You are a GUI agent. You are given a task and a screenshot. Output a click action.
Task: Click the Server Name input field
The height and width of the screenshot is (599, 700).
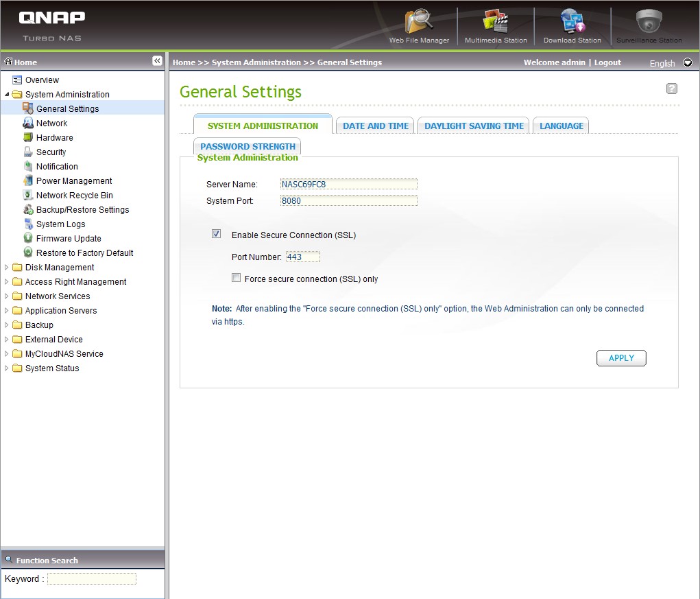[x=348, y=184]
